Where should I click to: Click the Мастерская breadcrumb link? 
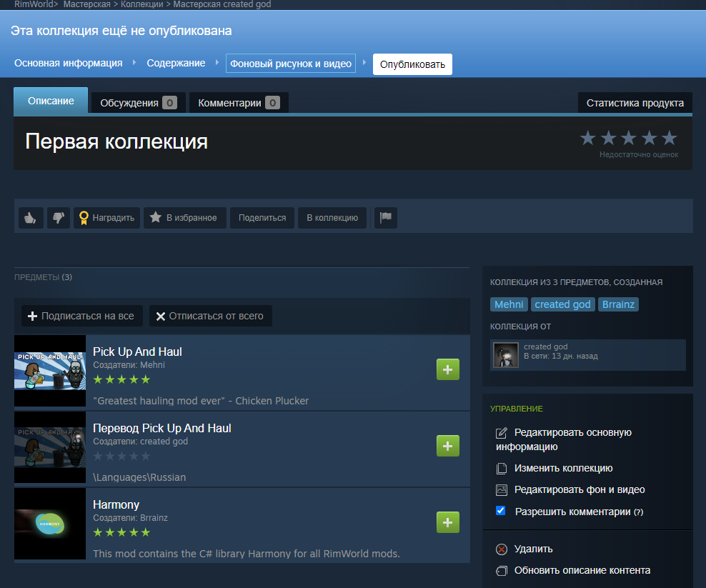click(87, 4)
